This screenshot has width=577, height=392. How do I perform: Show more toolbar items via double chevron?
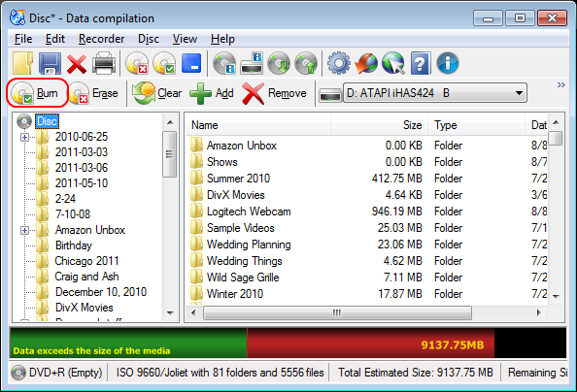560,85
